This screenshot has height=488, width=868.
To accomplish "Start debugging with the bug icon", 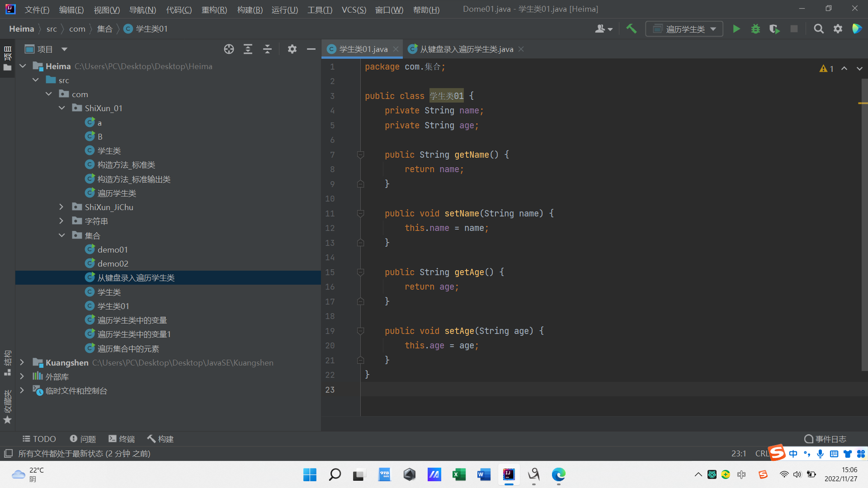I will tap(755, 29).
